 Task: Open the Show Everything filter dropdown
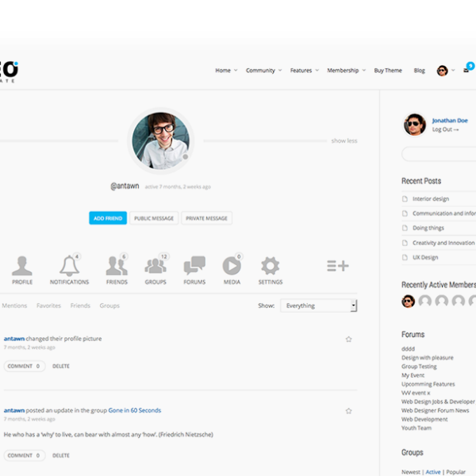318,305
